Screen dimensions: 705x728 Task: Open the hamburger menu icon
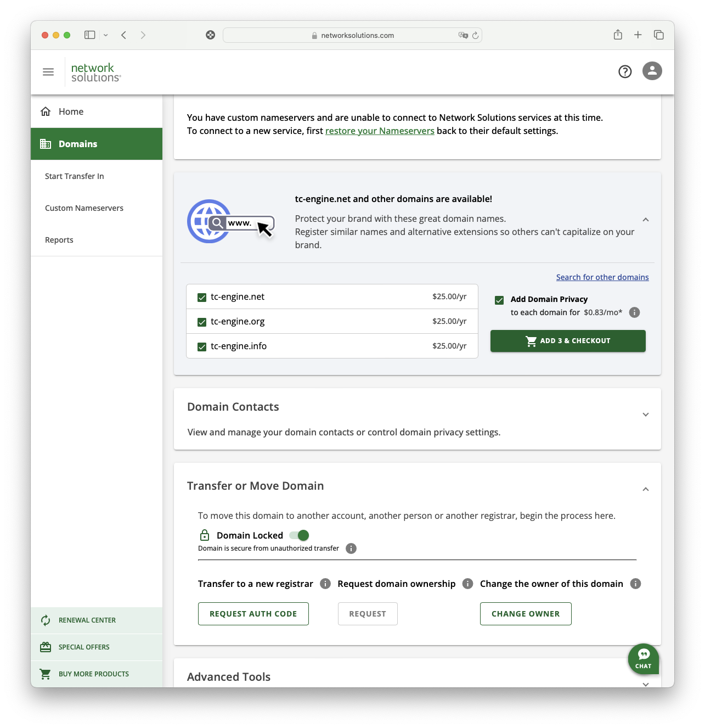point(48,72)
